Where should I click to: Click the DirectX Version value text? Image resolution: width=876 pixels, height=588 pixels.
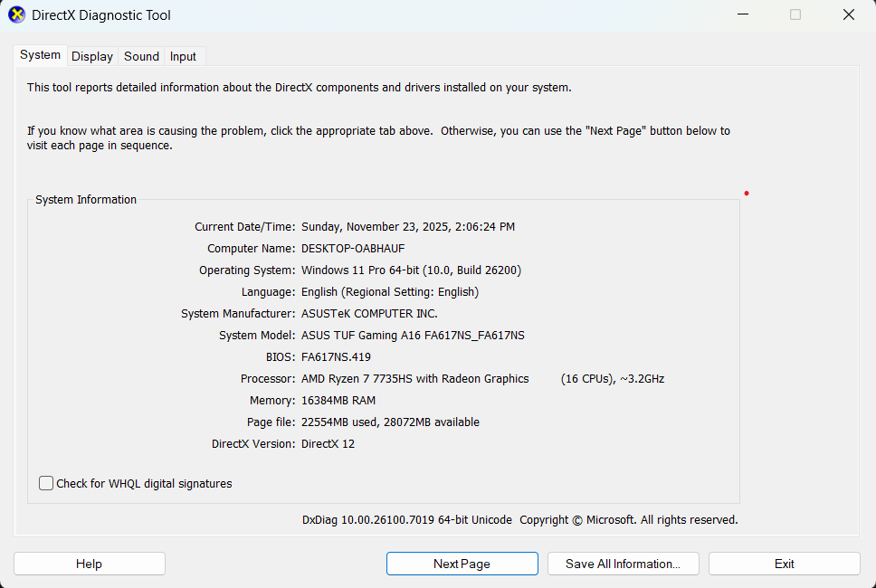pos(328,444)
